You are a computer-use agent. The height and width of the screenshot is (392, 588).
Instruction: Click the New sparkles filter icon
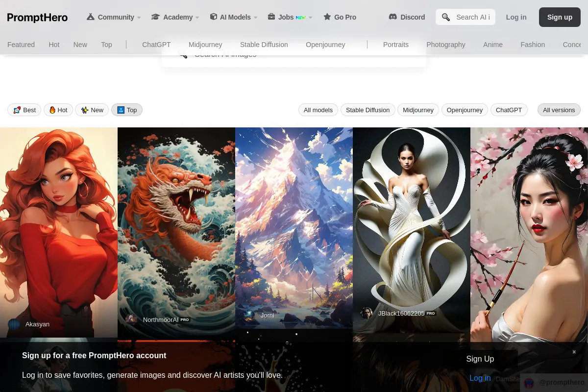85,110
